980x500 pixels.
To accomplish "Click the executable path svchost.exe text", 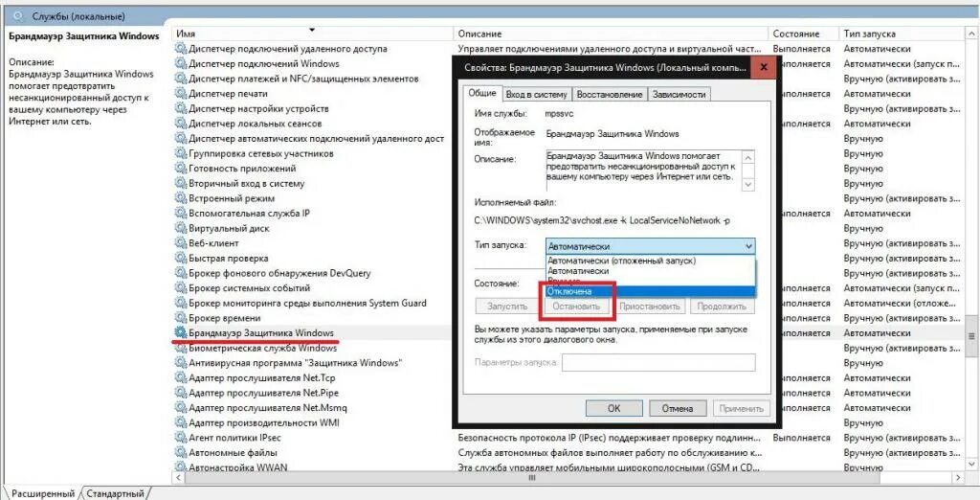I will [x=601, y=221].
